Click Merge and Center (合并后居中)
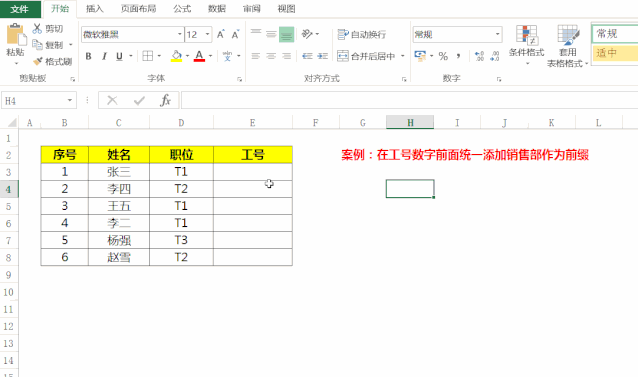638x377 pixels. [x=366, y=56]
